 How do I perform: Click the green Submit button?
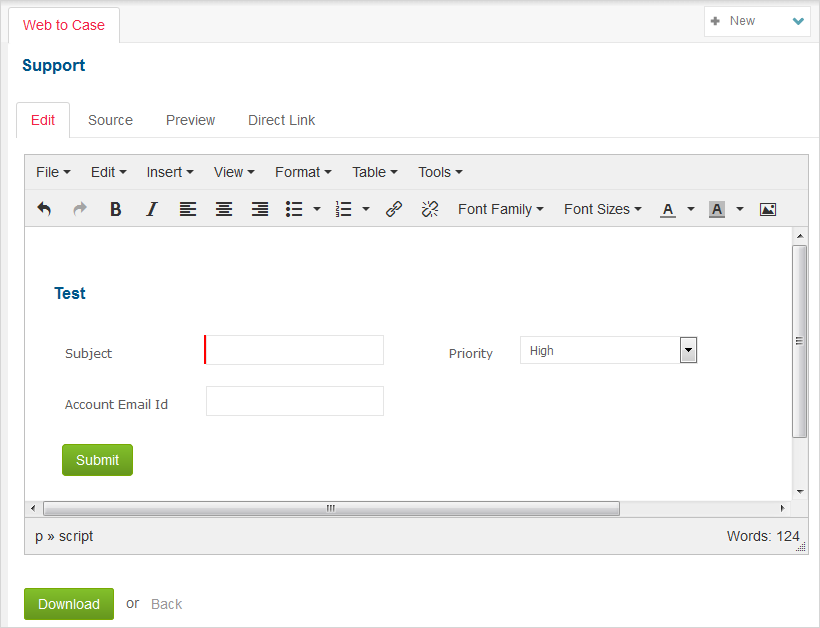(97, 460)
